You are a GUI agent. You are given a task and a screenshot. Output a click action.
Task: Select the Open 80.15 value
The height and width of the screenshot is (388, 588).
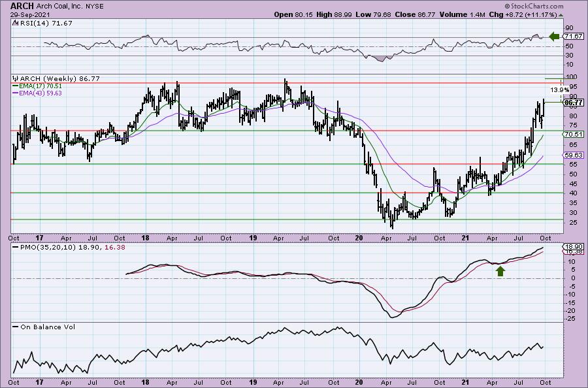(x=293, y=14)
